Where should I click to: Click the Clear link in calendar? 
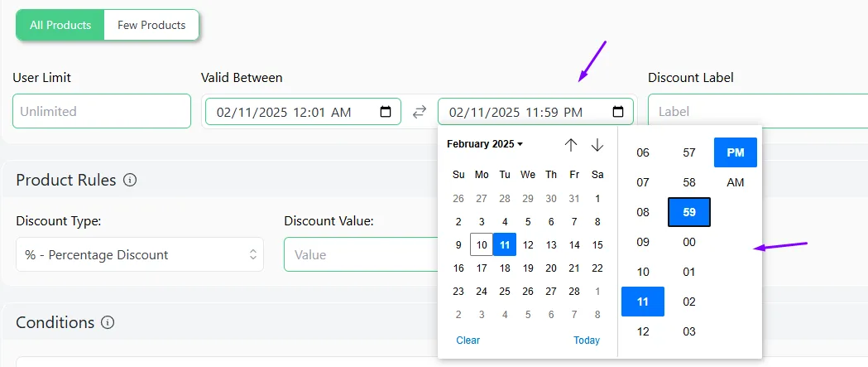point(468,340)
